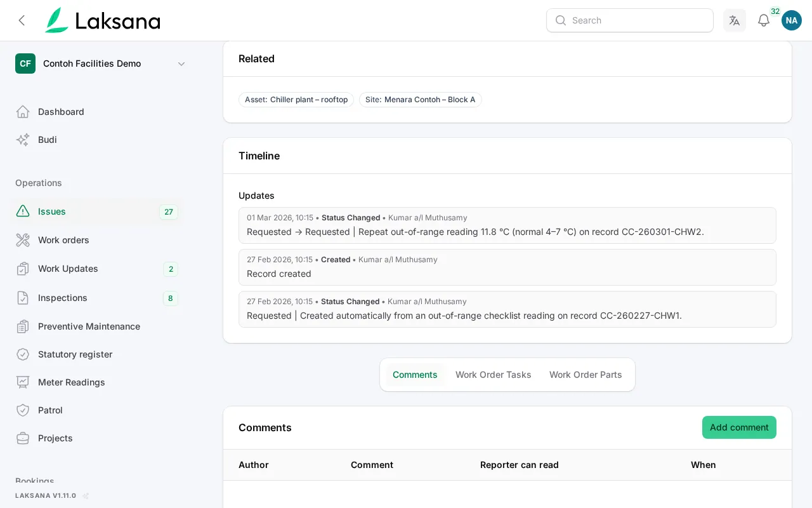Open the Budi sidebar item
The height and width of the screenshot is (508, 812).
click(96, 140)
